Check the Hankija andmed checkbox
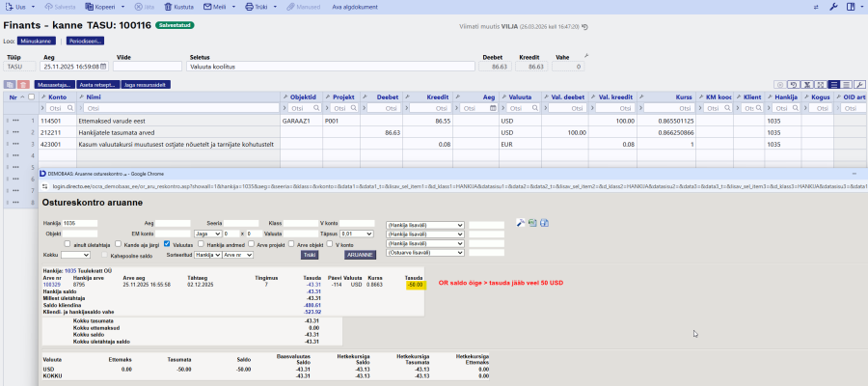The height and width of the screenshot is (386, 868). coord(203,244)
